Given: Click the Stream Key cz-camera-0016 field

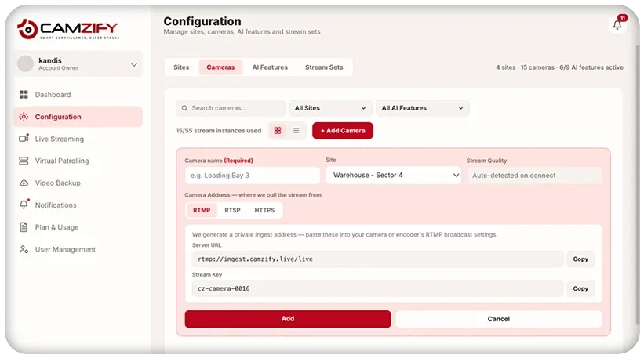Looking at the screenshot, I should (x=377, y=288).
